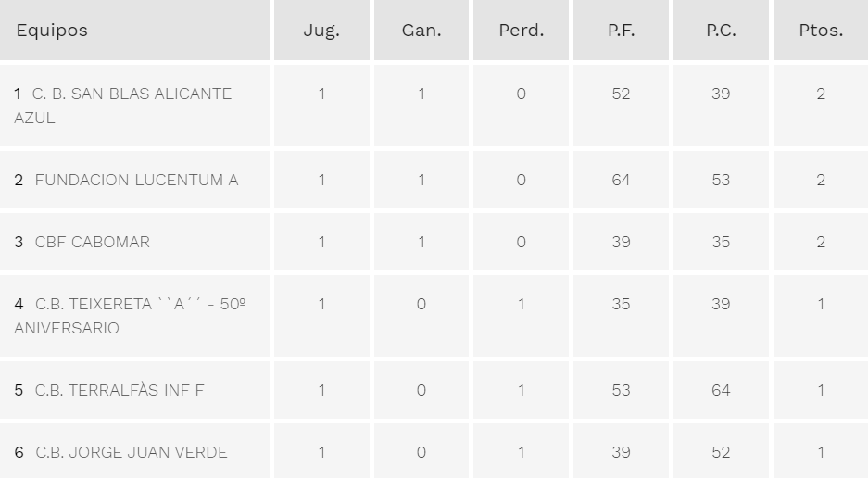Click the Ptos. column header
Screen dimensions: 868x478
821,30
